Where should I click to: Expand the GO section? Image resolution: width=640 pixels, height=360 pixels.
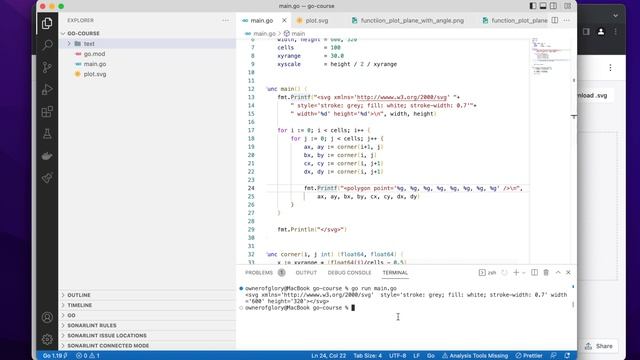coord(71,316)
